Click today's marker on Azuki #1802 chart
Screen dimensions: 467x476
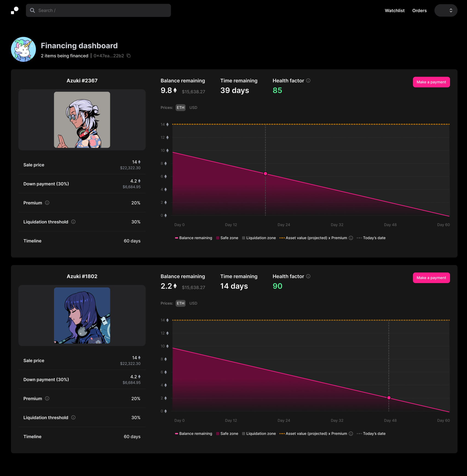389,398
